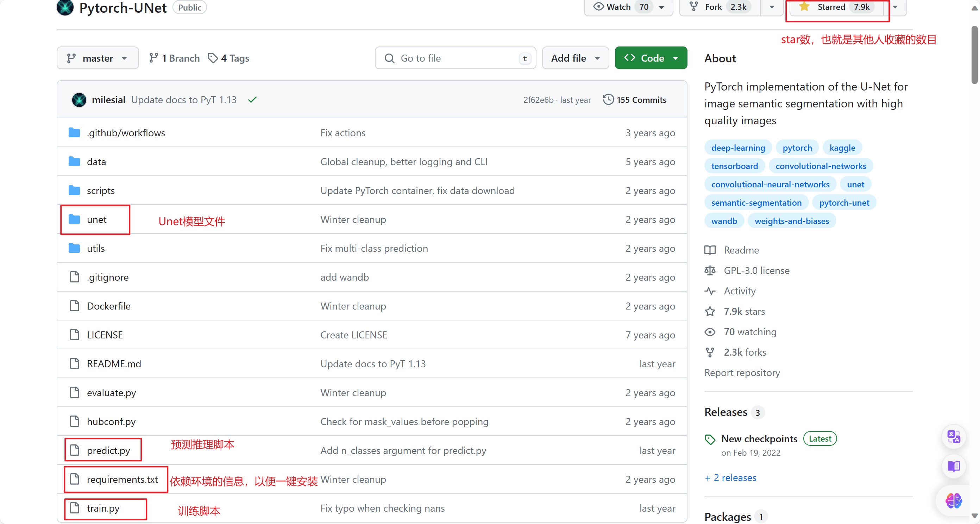Open the translate extension floating icon
Screen dimensions: 980x524
(954, 436)
